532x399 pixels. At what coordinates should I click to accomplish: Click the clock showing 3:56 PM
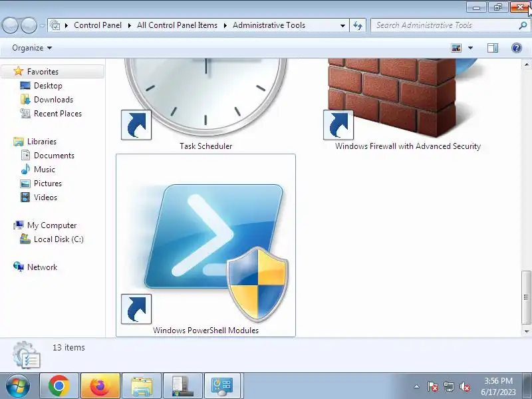pos(498,386)
